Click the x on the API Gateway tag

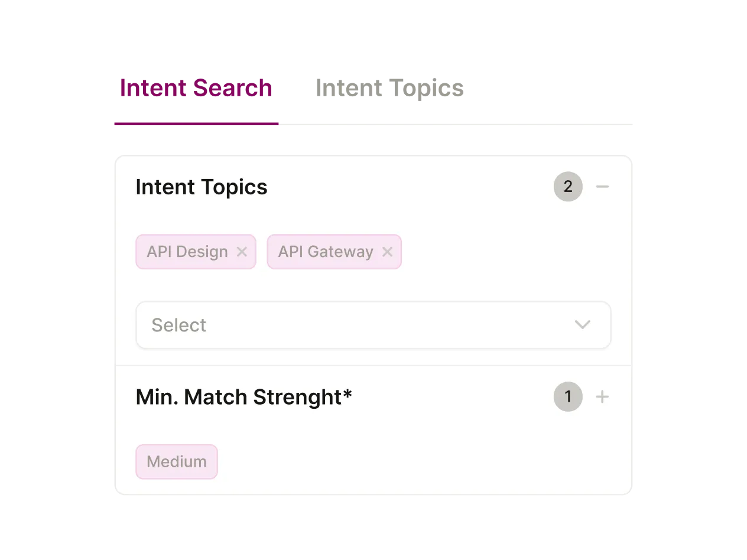[x=387, y=252]
